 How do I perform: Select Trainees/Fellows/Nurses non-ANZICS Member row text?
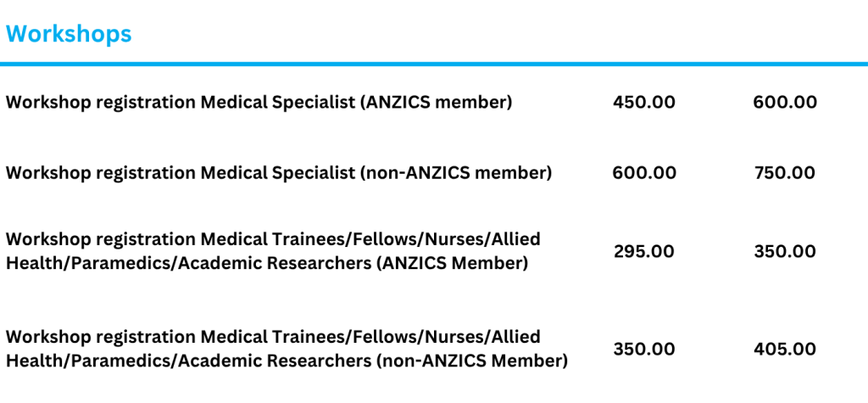pyautogui.click(x=284, y=349)
